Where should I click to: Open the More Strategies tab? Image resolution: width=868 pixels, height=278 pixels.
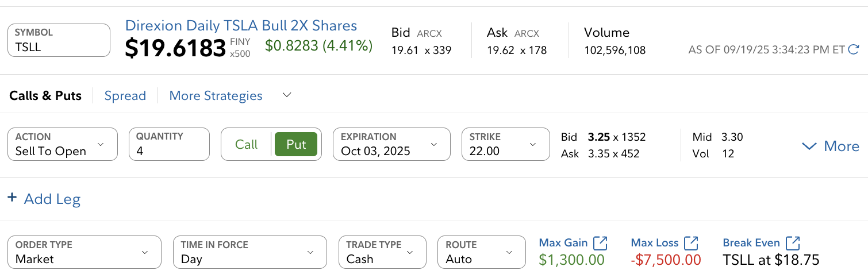(x=216, y=96)
